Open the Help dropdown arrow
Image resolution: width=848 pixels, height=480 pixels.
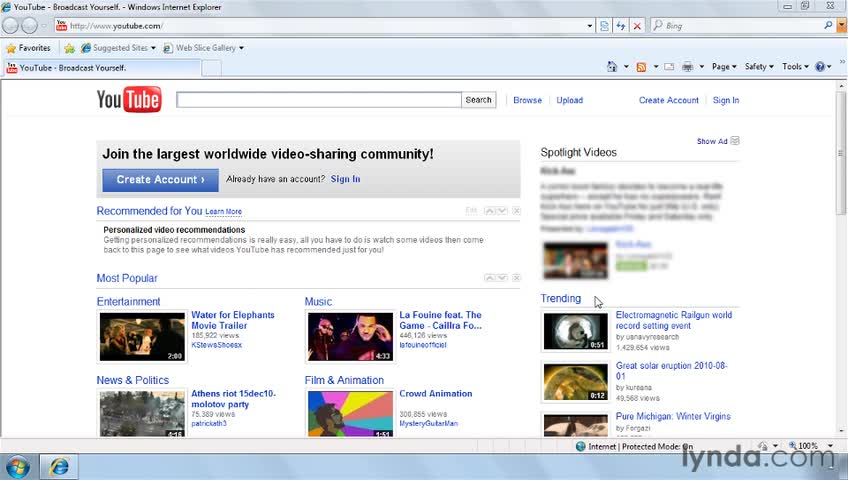click(829, 67)
